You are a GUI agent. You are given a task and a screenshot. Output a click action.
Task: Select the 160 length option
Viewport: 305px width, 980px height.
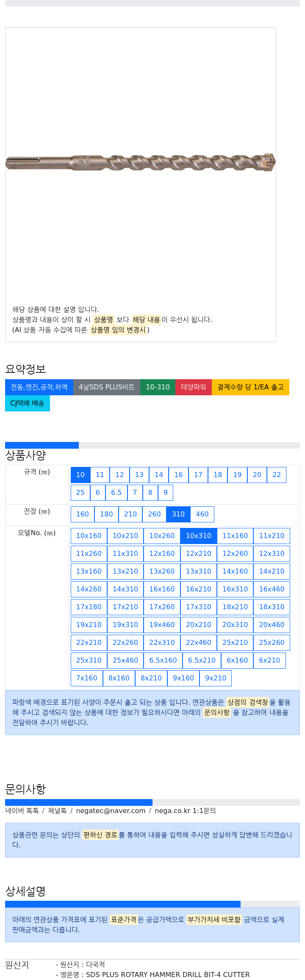coord(83,514)
